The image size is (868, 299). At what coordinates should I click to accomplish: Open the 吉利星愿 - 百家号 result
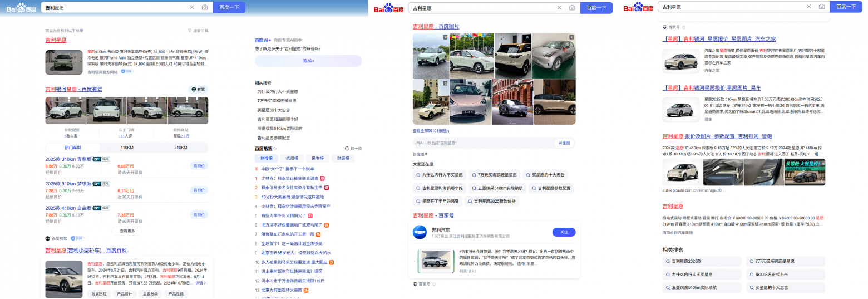point(433,215)
